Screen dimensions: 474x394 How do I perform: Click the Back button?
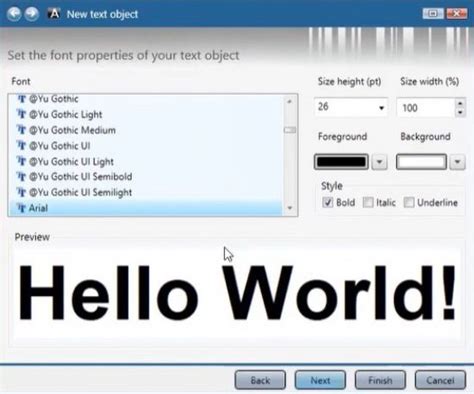point(260,380)
